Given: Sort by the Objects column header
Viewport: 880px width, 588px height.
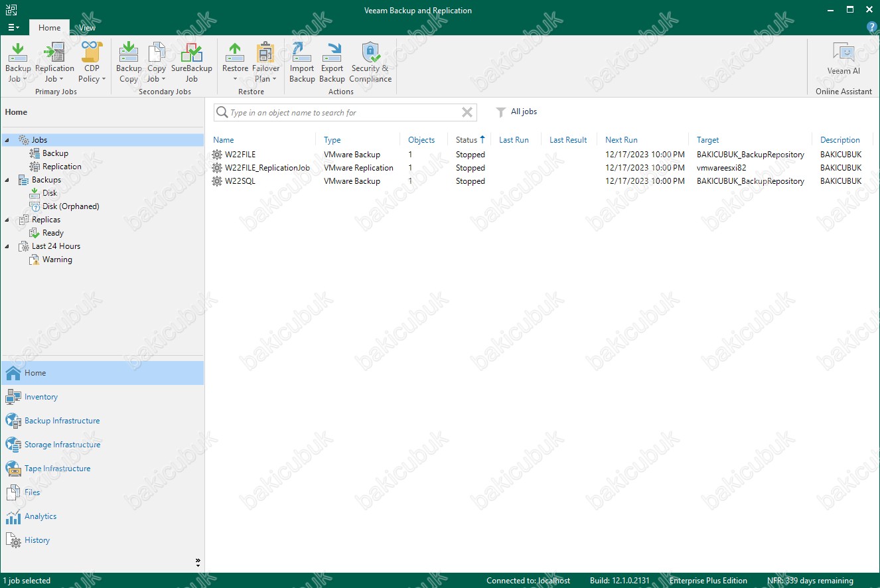Looking at the screenshot, I should point(421,140).
